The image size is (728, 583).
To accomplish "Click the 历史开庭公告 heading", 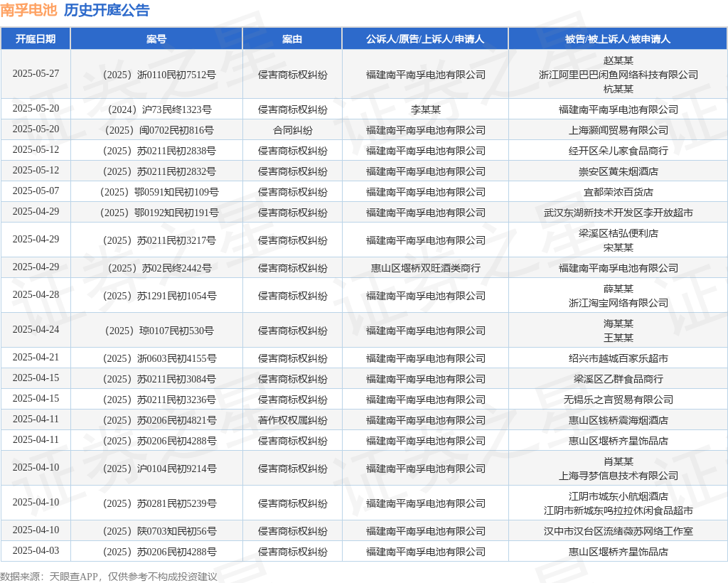I will [107, 10].
